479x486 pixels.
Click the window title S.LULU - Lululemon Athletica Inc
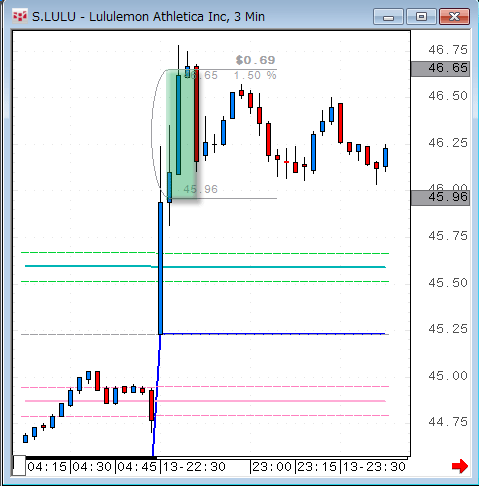coord(148,16)
